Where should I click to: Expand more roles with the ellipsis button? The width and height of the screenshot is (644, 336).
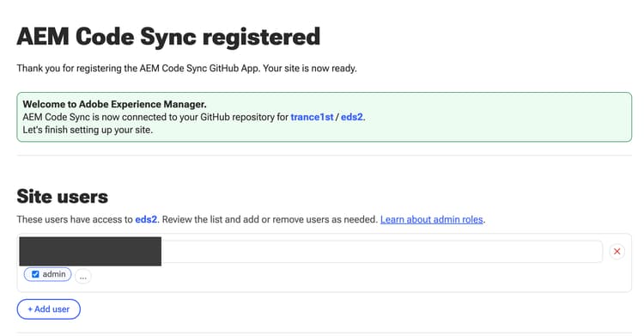click(83, 277)
